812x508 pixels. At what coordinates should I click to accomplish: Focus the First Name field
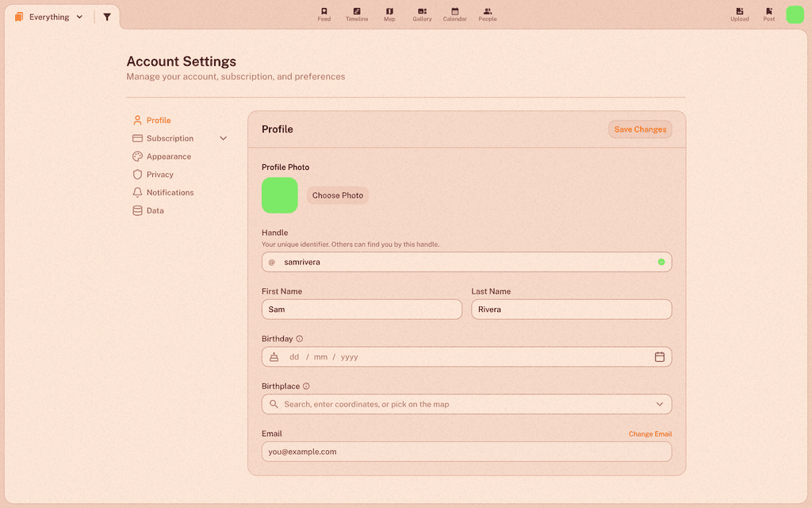[362, 310]
